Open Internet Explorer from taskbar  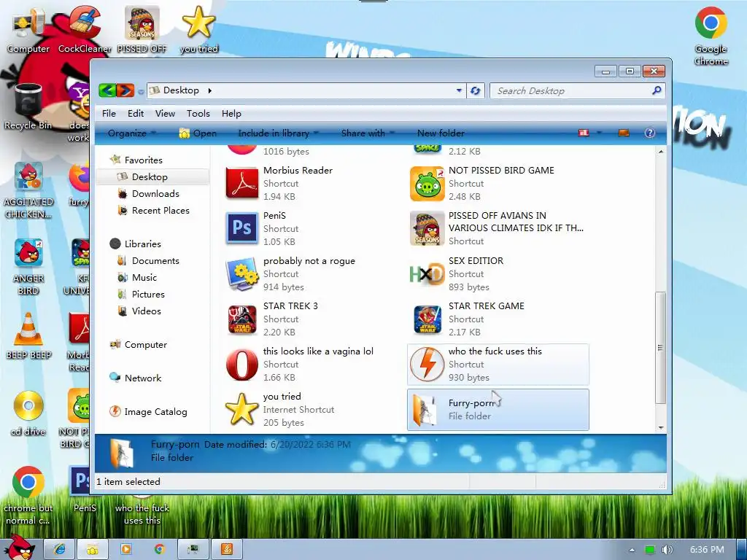click(60, 549)
